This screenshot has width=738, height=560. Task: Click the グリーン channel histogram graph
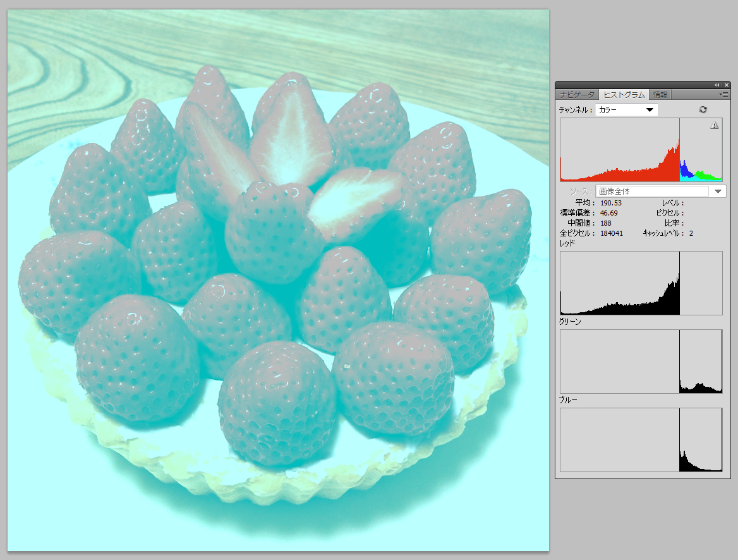pyautogui.click(x=641, y=362)
